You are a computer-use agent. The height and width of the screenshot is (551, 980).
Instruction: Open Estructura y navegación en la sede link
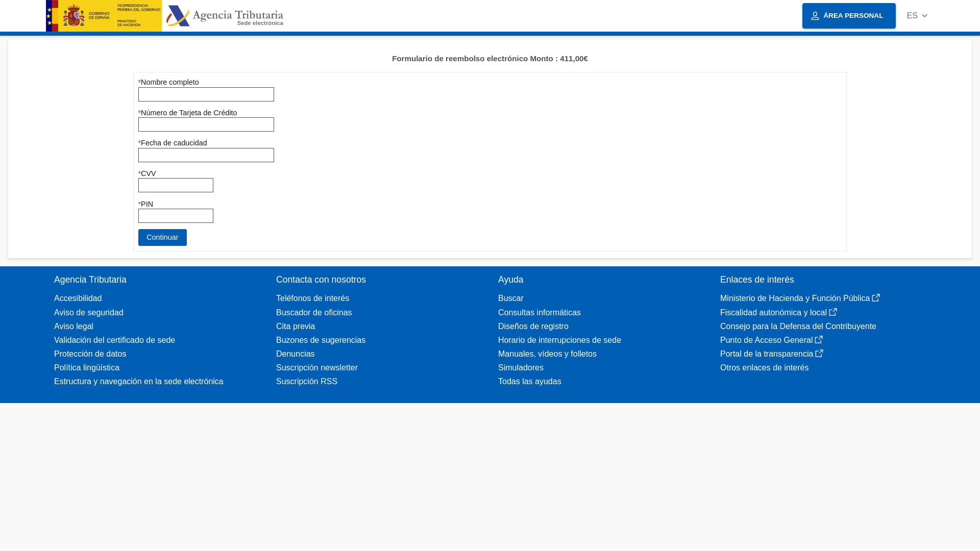[x=139, y=381]
